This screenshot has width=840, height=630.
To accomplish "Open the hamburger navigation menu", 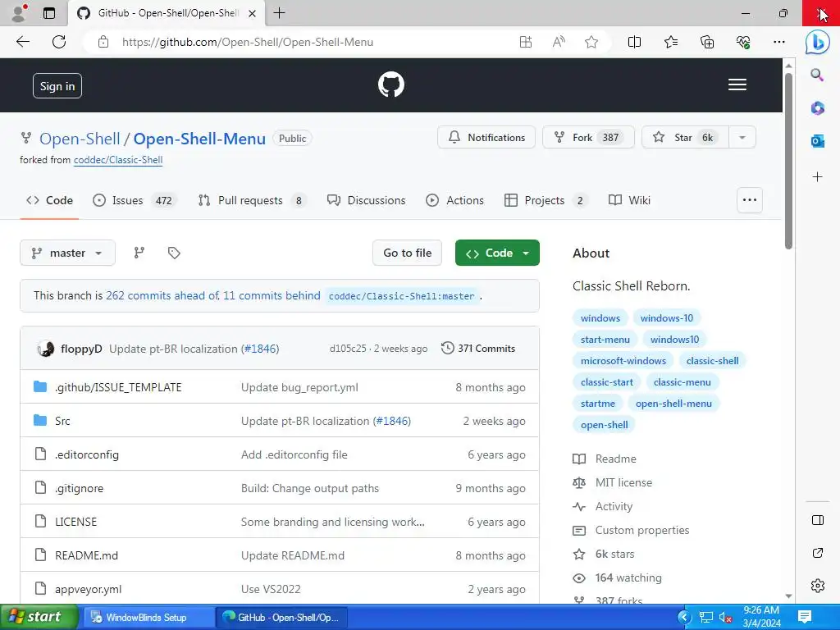I will (737, 84).
